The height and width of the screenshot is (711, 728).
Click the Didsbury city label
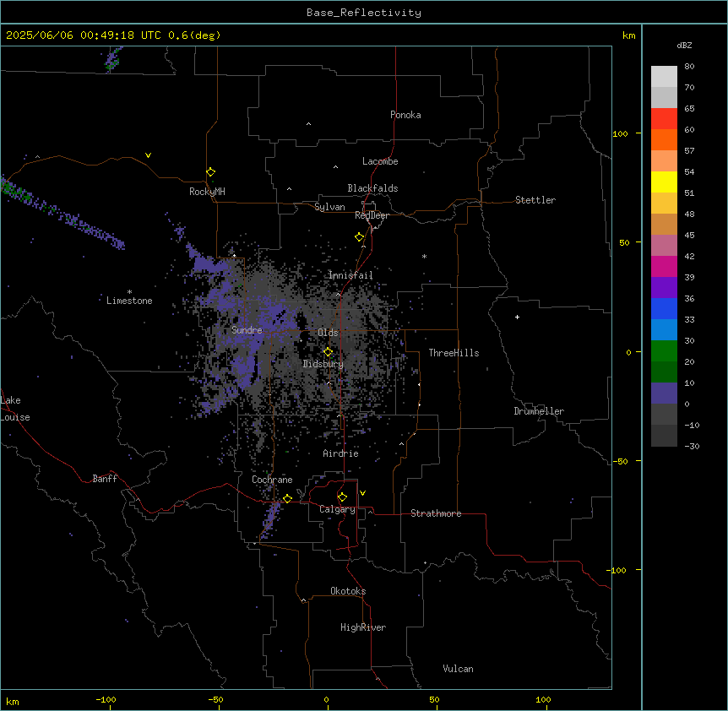pos(323,364)
